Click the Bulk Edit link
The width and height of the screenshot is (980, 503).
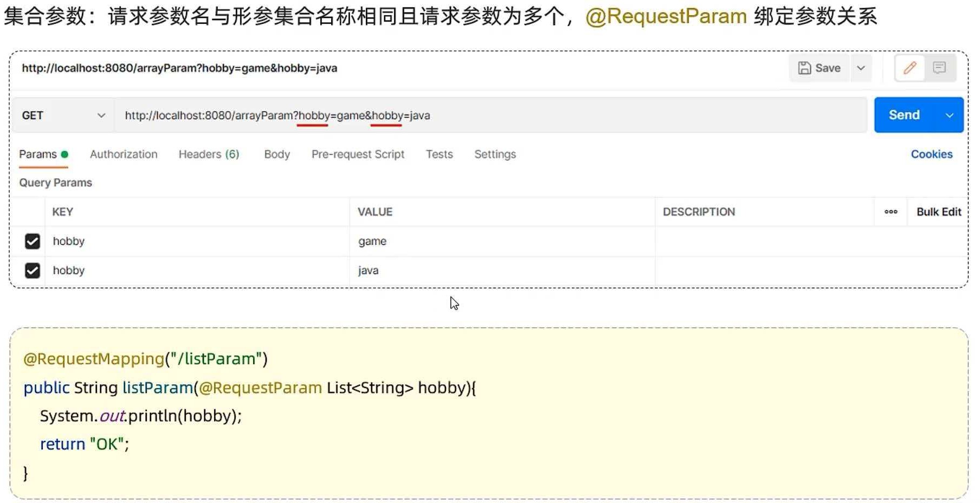tap(938, 212)
